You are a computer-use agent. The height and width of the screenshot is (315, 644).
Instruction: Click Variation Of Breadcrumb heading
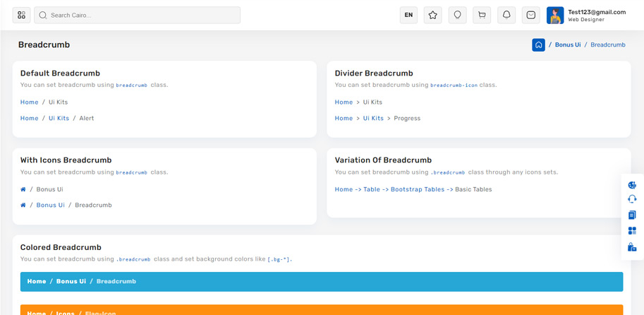[x=383, y=160]
